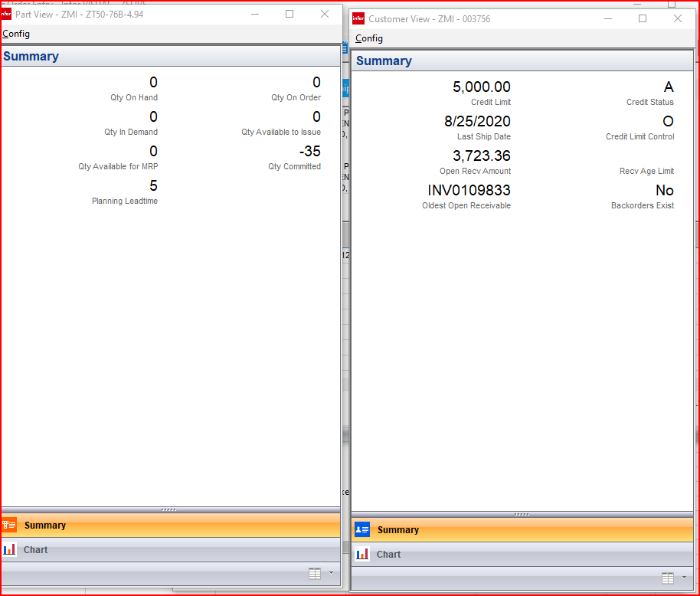Open the Part View navigation options dropdown arrow
Image resolution: width=700 pixels, height=596 pixels.
pyautogui.click(x=331, y=573)
